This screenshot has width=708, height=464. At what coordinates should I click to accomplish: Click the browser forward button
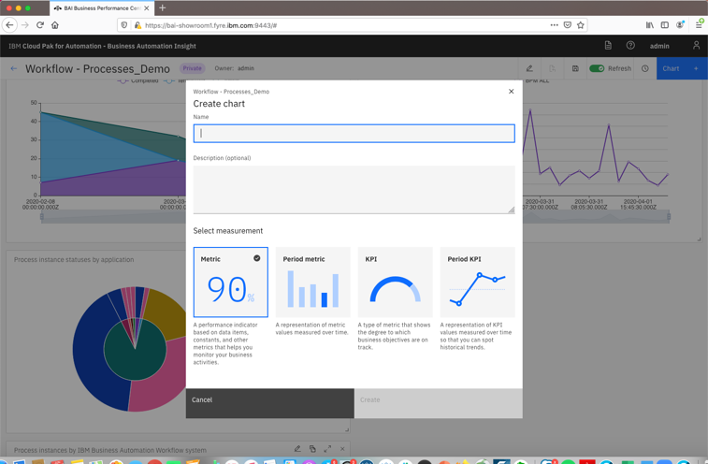[x=25, y=25]
